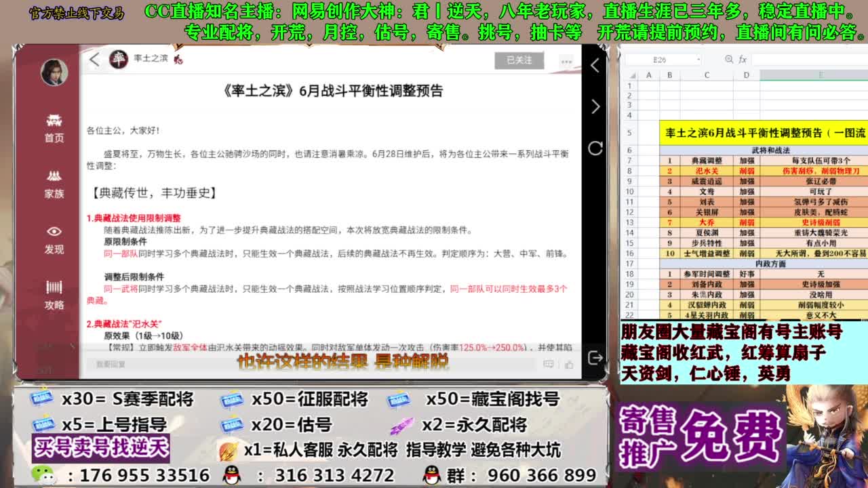Click red heading 1.典藏战法使用限制调整

134,218
